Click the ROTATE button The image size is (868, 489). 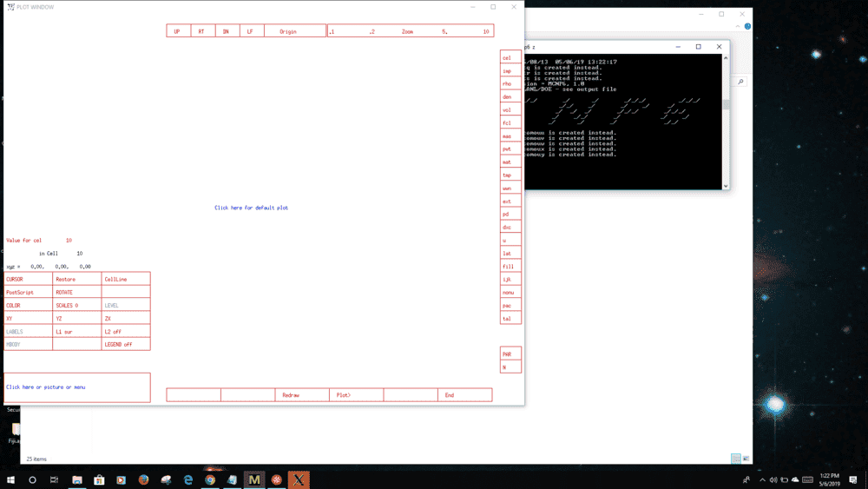77,293
